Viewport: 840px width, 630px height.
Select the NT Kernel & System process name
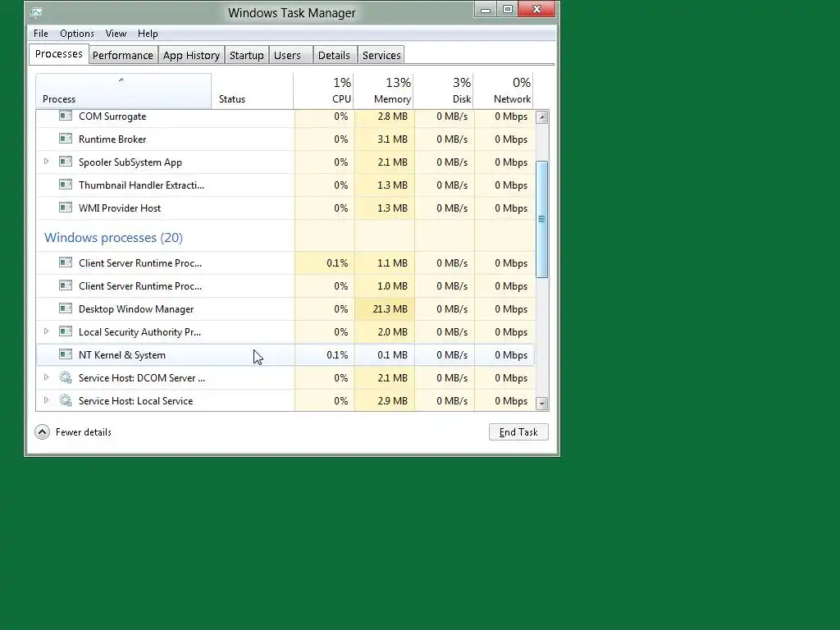tap(122, 355)
